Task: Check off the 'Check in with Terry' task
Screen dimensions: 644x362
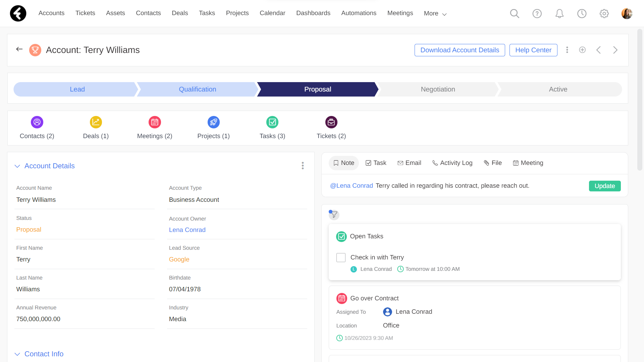Action: point(341,257)
